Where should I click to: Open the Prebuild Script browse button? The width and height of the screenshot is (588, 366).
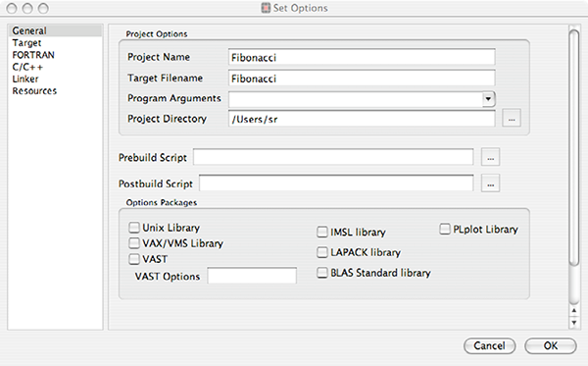(x=491, y=157)
